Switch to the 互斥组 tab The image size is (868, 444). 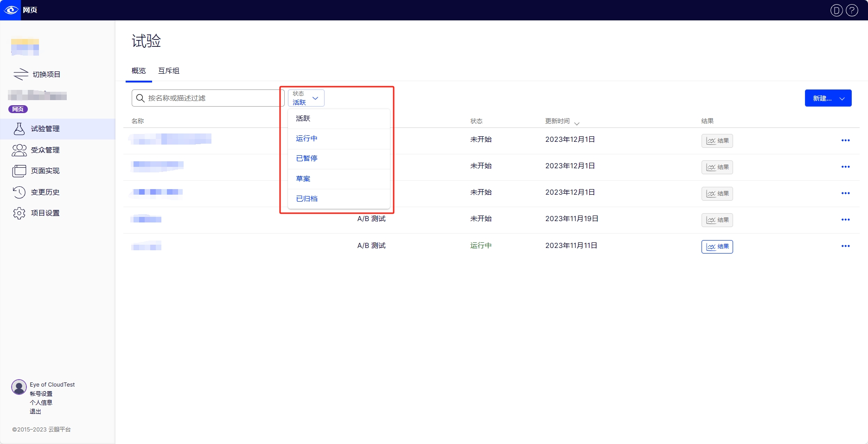[168, 71]
